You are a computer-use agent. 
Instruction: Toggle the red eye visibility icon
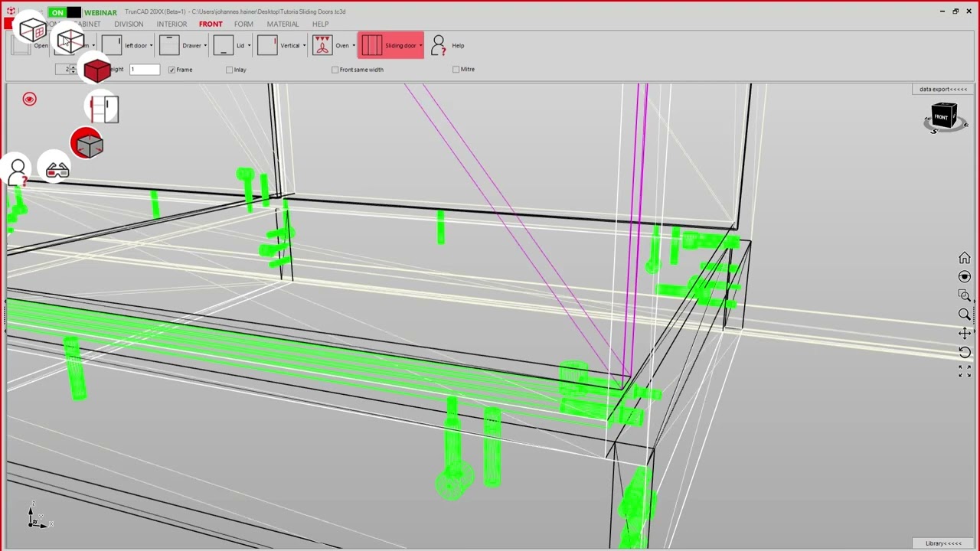29,99
